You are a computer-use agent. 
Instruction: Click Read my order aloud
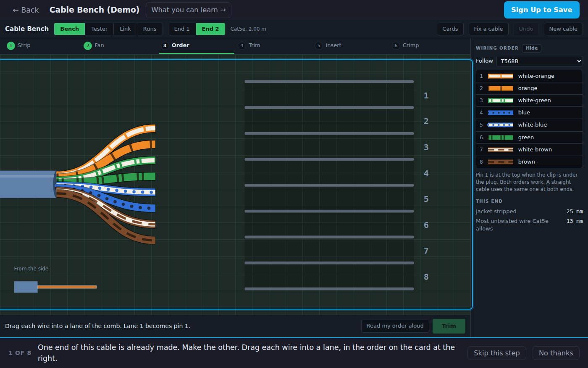[x=395, y=326]
